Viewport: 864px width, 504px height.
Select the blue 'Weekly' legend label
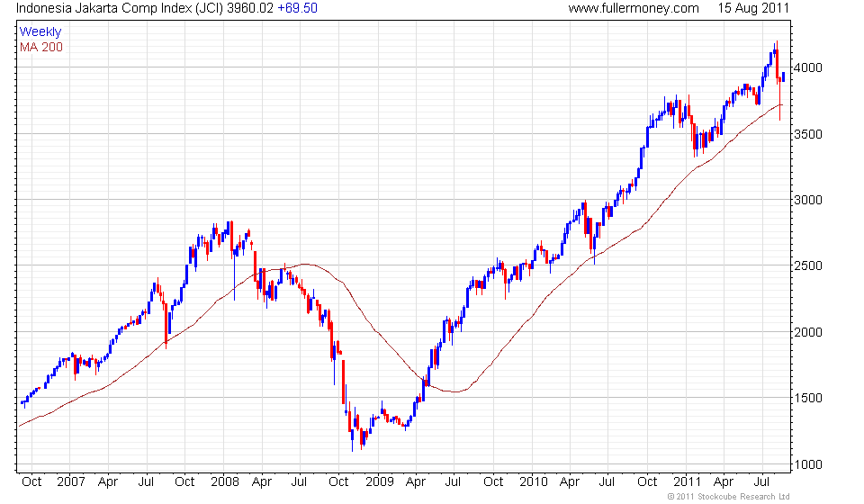click(40, 31)
